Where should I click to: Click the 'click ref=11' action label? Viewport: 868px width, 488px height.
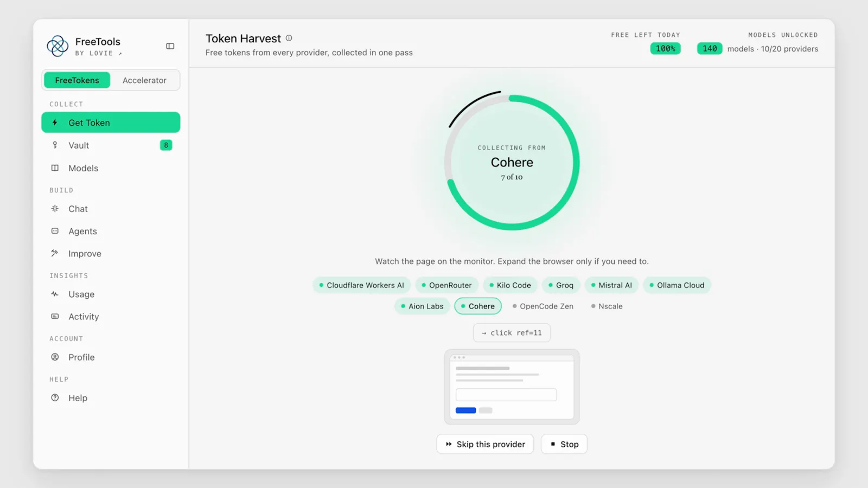click(x=512, y=333)
